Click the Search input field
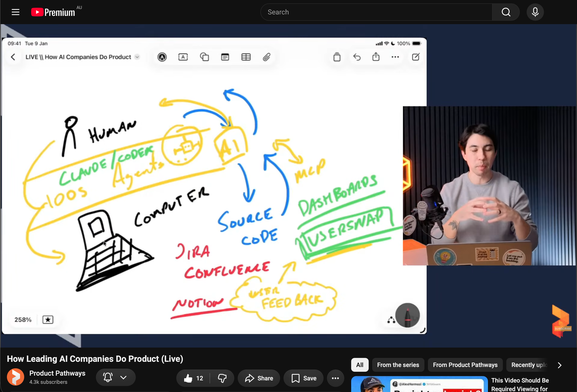Viewport: 577px width, 392px height. click(376, 12)
